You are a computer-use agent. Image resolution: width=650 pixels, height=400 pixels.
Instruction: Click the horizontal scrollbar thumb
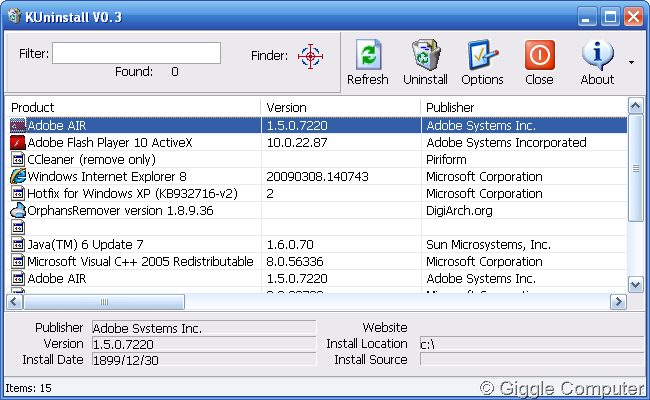(104, 302)
